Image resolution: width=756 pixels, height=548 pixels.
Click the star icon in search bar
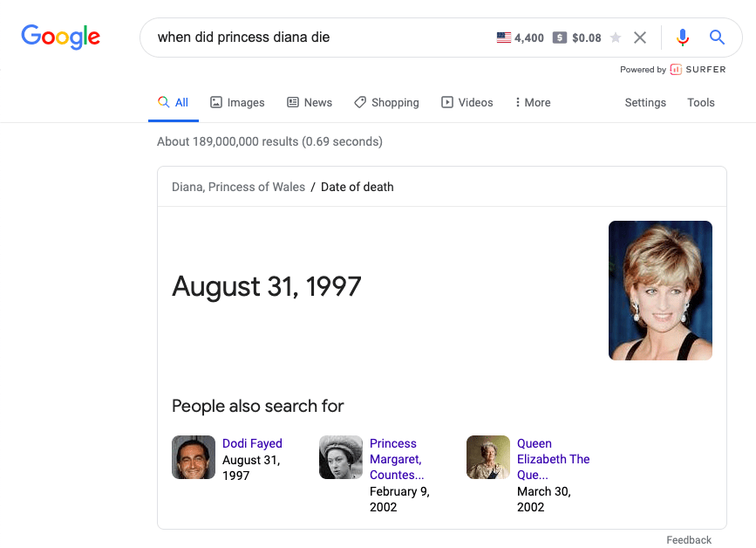616,38
